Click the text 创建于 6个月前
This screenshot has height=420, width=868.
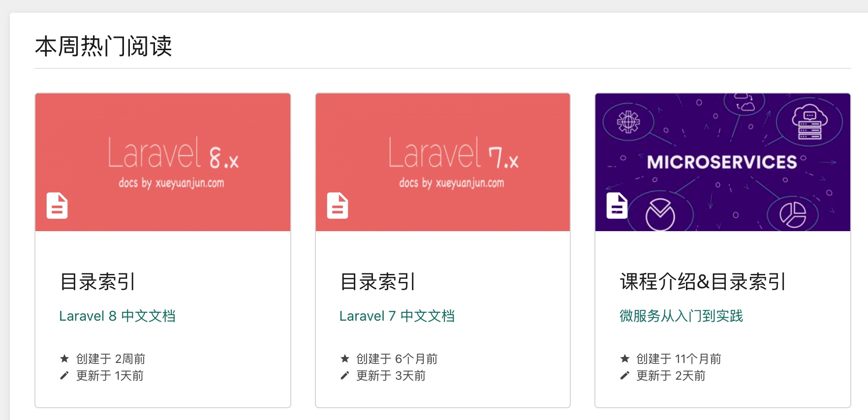click(397, 359)
